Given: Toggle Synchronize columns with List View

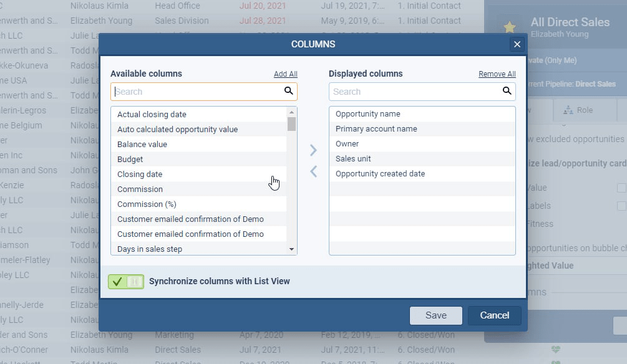Looking at the screenshot, I should point(126,282).
